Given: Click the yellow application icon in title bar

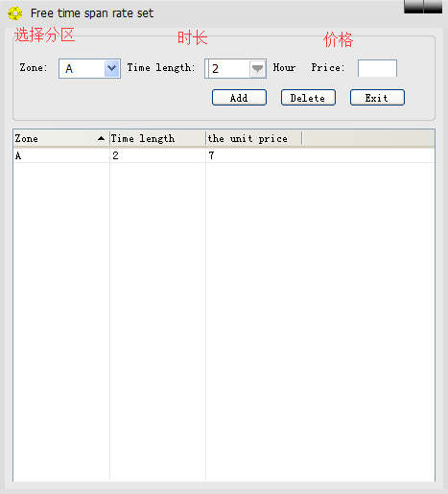Looking at the screenshot, I should [x=14, y=13].
